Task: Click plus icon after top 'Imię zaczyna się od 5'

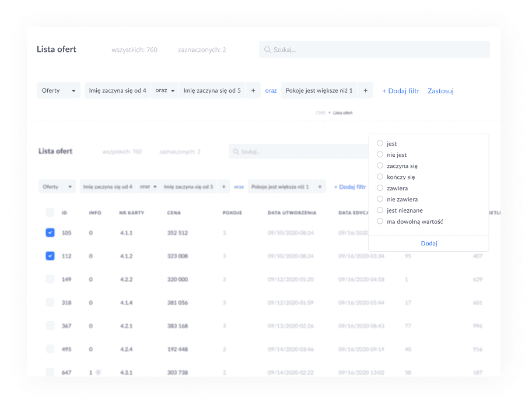Action: 253,91
